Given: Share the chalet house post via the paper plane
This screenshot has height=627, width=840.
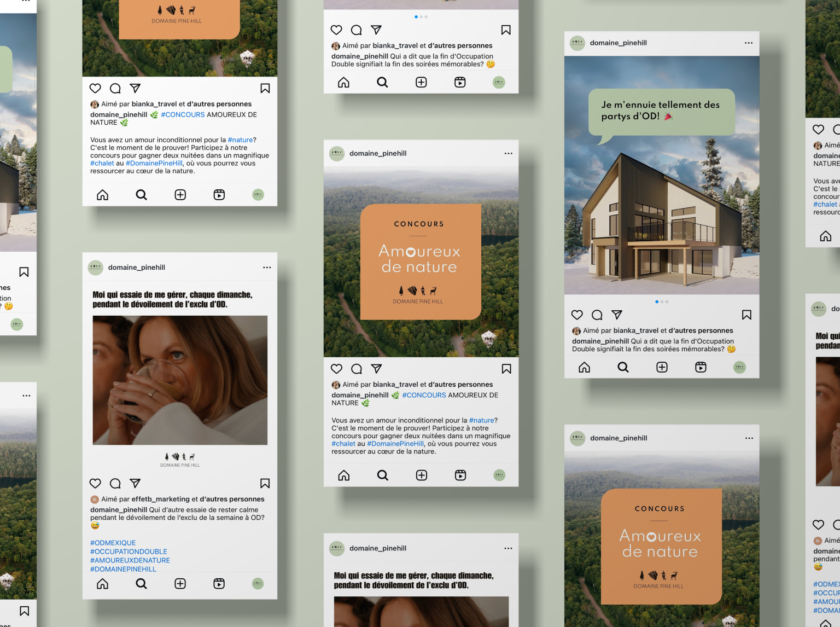Looking at the screenshot, I should tap(617, 315).
